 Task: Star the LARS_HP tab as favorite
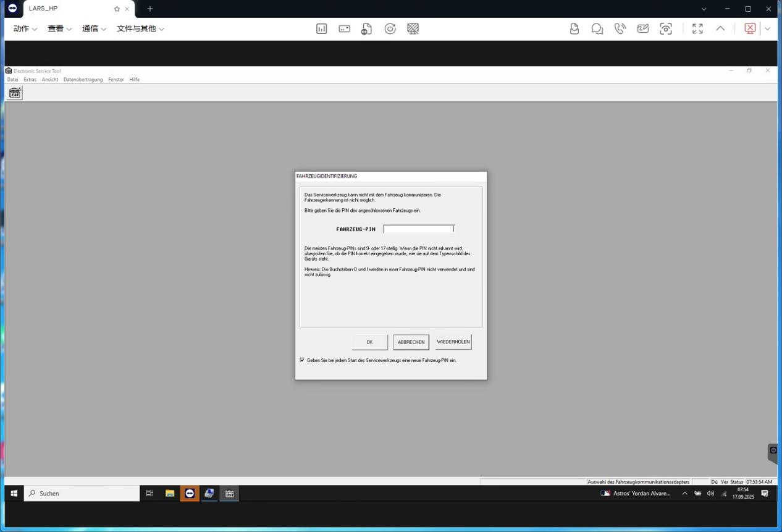point(117,9)
